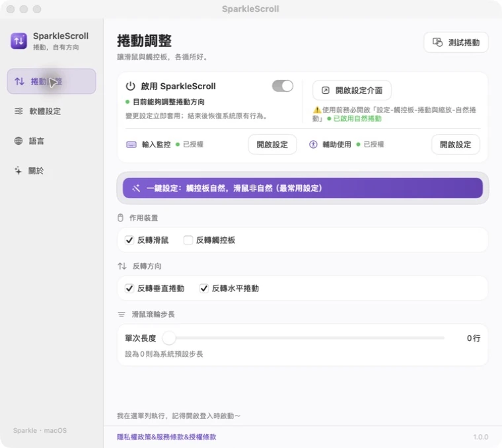Click the 開啟設定介面 button

pyautogui.click(x=352, y=91)
